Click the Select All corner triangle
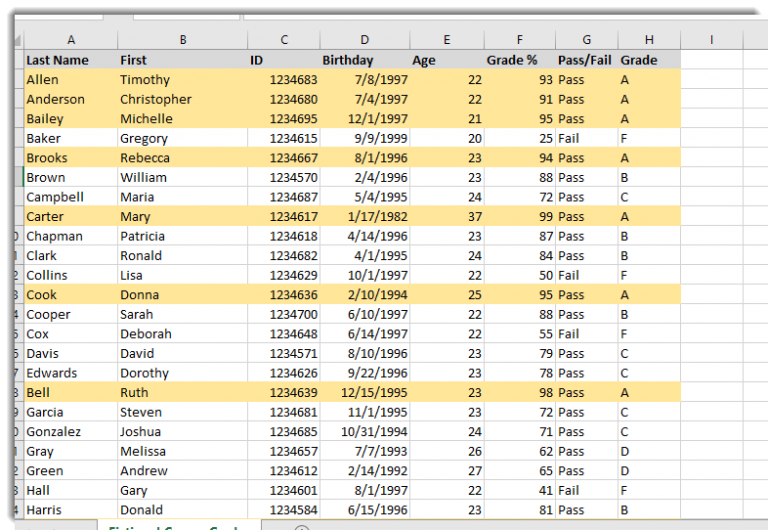This screenshot has width=768, height=530. [17, 39]
